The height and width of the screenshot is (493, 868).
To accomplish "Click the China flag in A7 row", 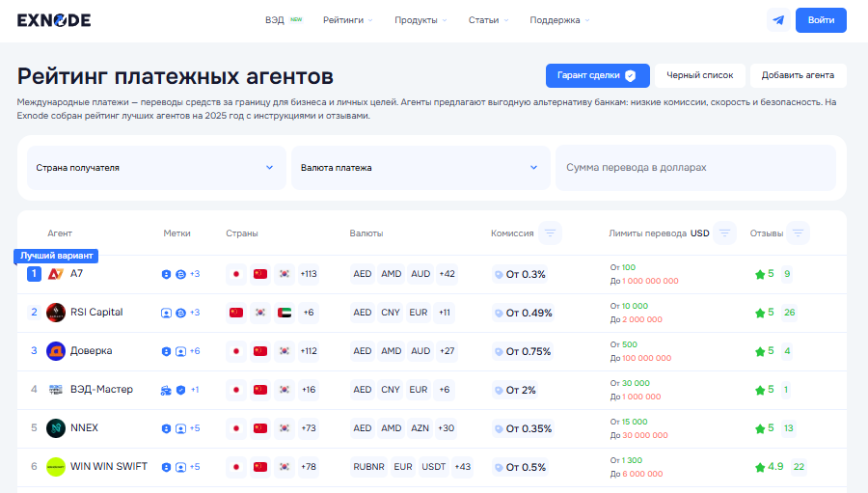I will click(x=260, y=274).
